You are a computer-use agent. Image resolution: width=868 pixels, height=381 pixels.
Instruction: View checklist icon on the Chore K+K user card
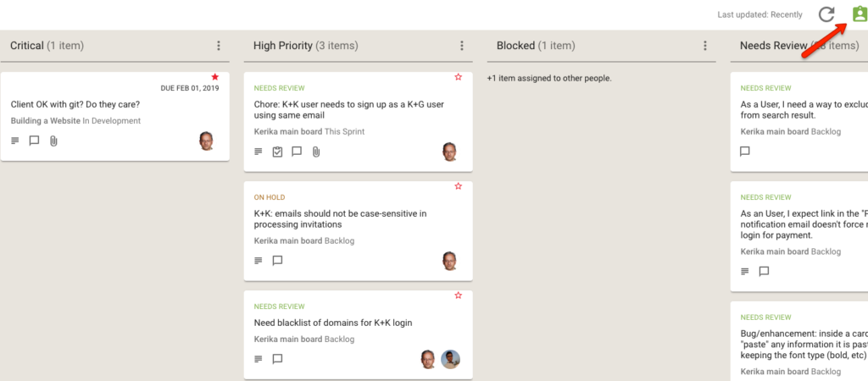pyautogui.click(x=277, y=152)
